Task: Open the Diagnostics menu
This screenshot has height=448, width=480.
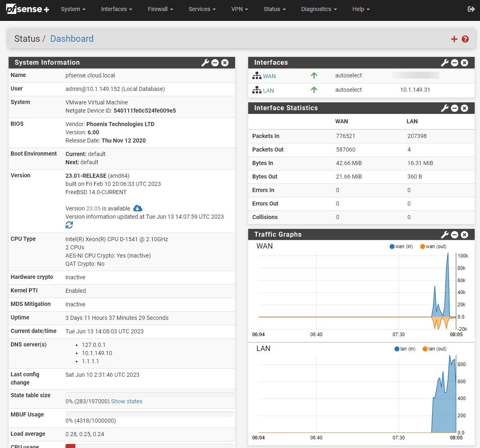Action: (x=319, y=9)
